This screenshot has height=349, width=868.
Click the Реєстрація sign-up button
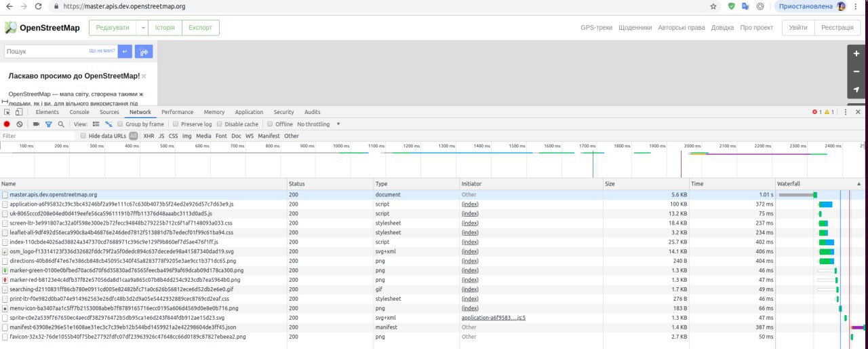(837, 28)
